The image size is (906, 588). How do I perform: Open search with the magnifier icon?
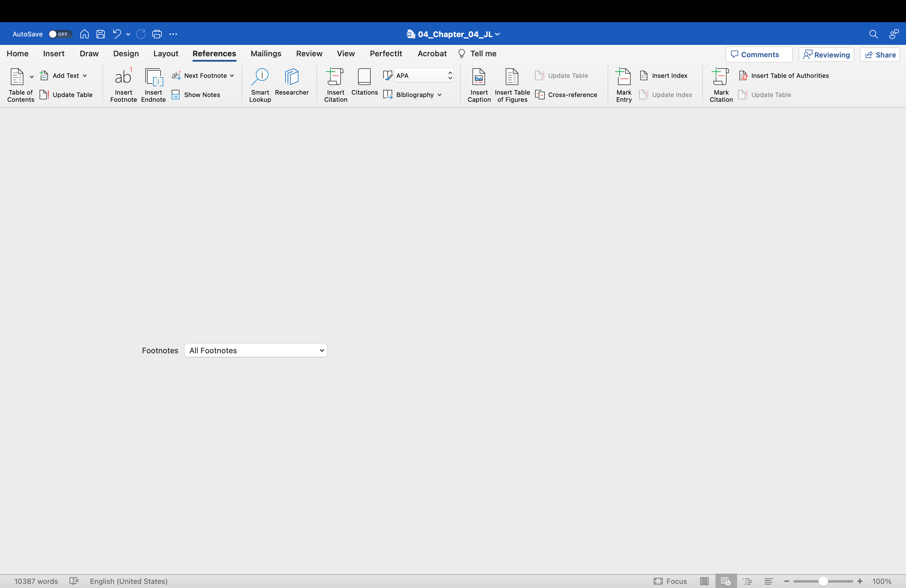[x=873, y=34]
